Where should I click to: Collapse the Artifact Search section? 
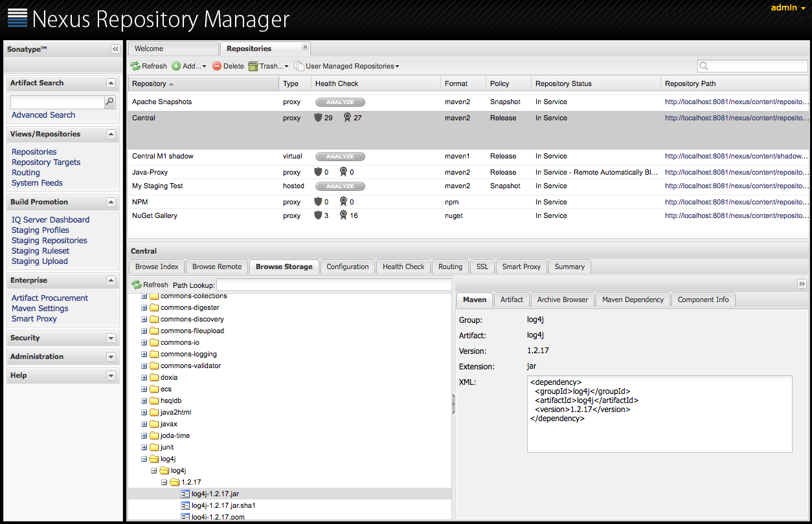point(111,83)
